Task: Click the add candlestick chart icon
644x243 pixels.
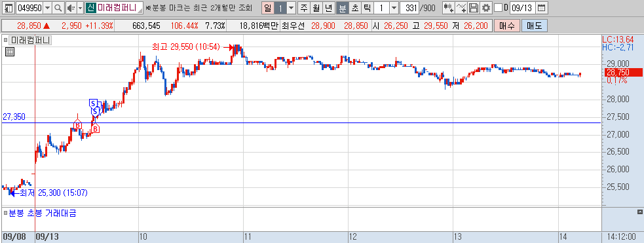Action: coord(448,8)
